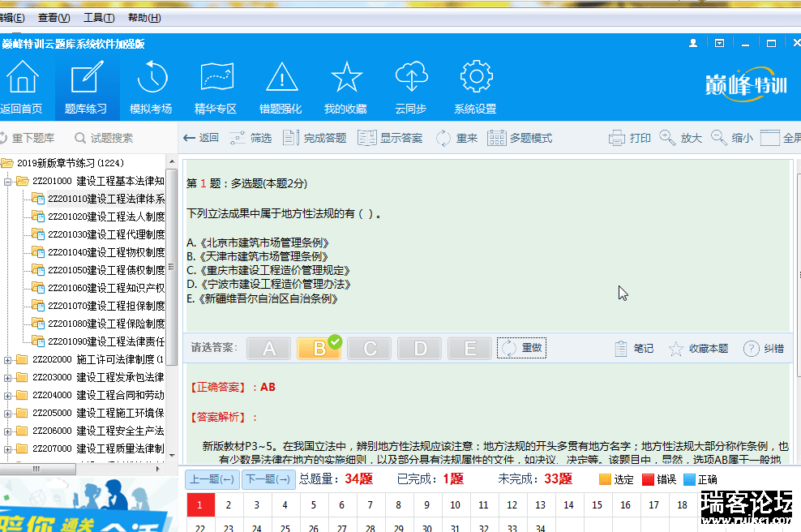Switch to 多题模式 multi-question mode
Viewport: 801px width, 532px height.
(520, 138)
